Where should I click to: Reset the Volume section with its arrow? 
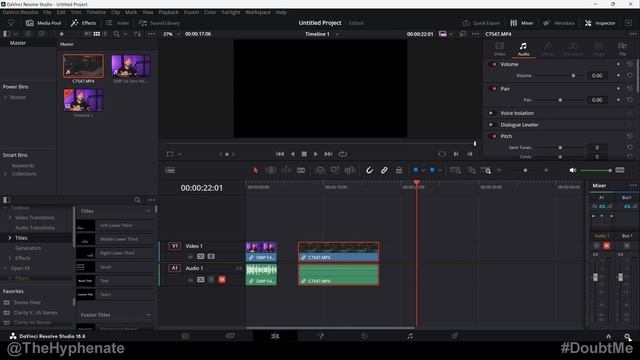[x=630, y=64]
